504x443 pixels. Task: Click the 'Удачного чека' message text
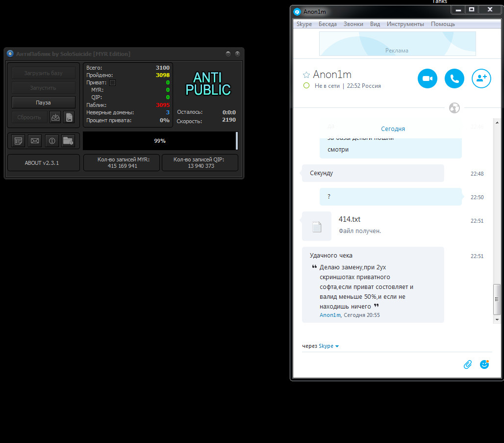click(x=331, y=256)
